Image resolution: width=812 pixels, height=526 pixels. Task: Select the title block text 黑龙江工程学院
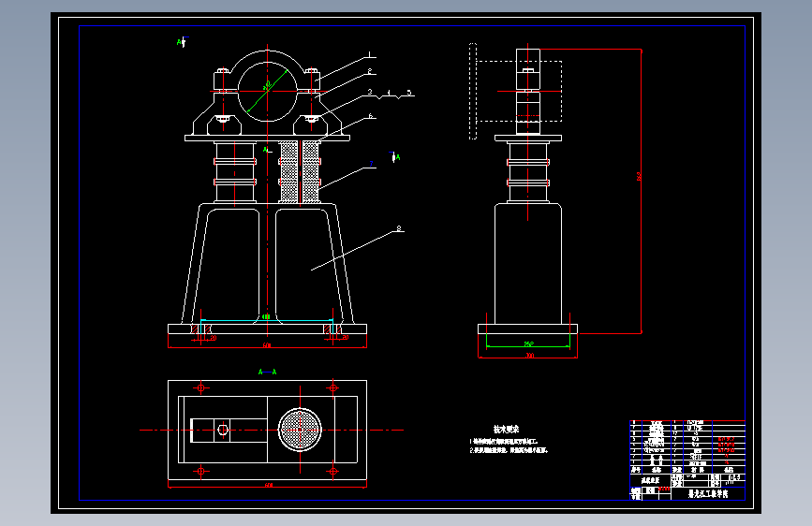point(707,494)
